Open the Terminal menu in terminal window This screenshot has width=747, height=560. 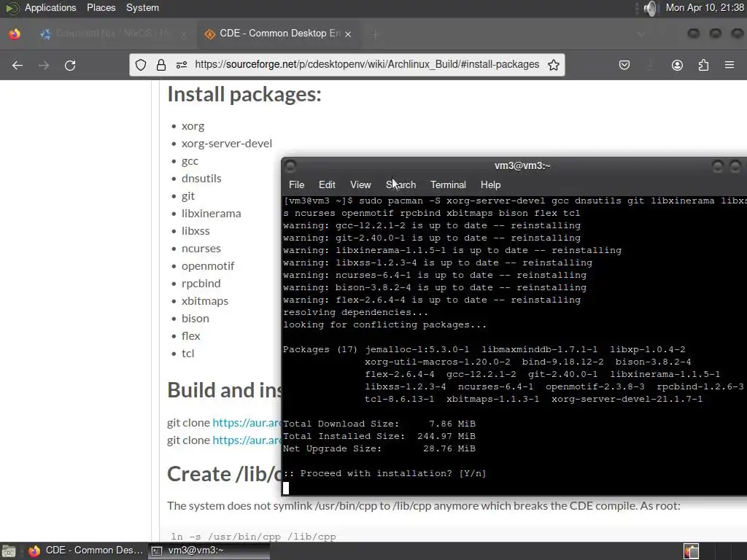pos(448,184)
